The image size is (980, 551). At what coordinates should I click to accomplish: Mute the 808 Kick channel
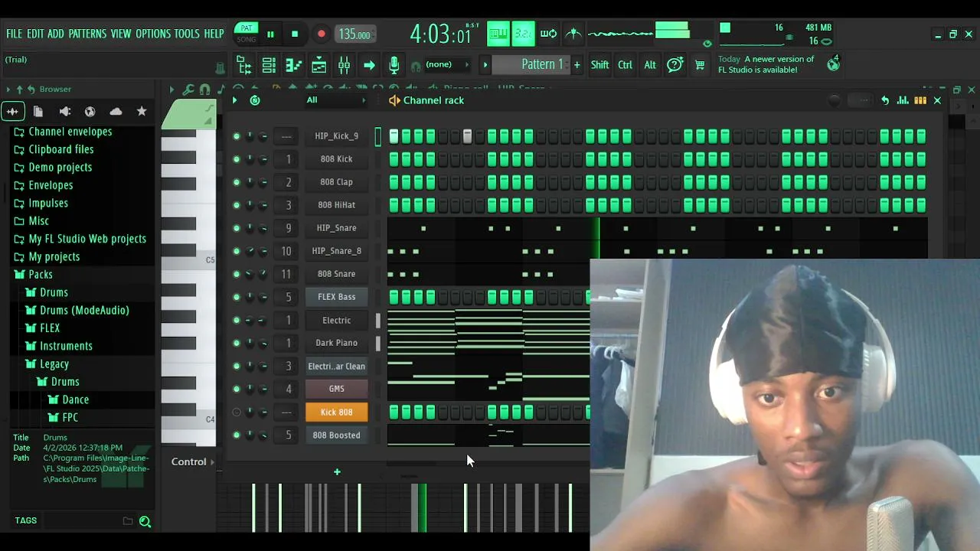point(237,159)
